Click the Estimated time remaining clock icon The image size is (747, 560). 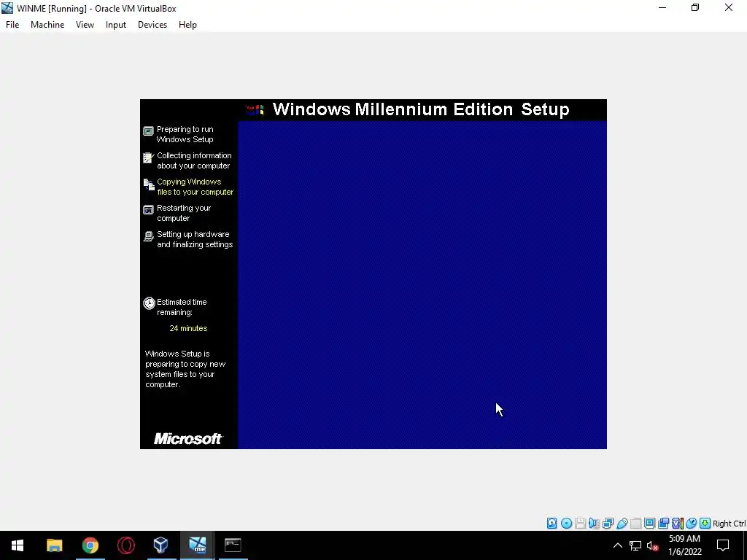tap(149, 303)
